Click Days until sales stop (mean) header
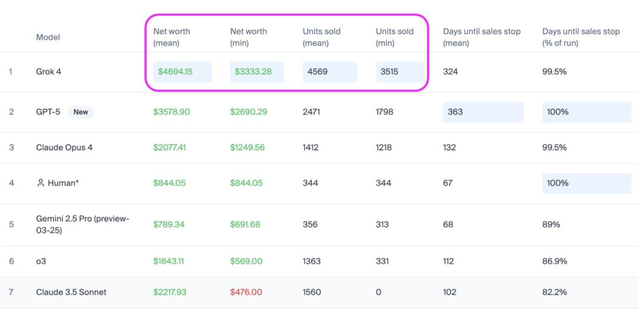Screen dimensions: 644x317 pos(482,37)
